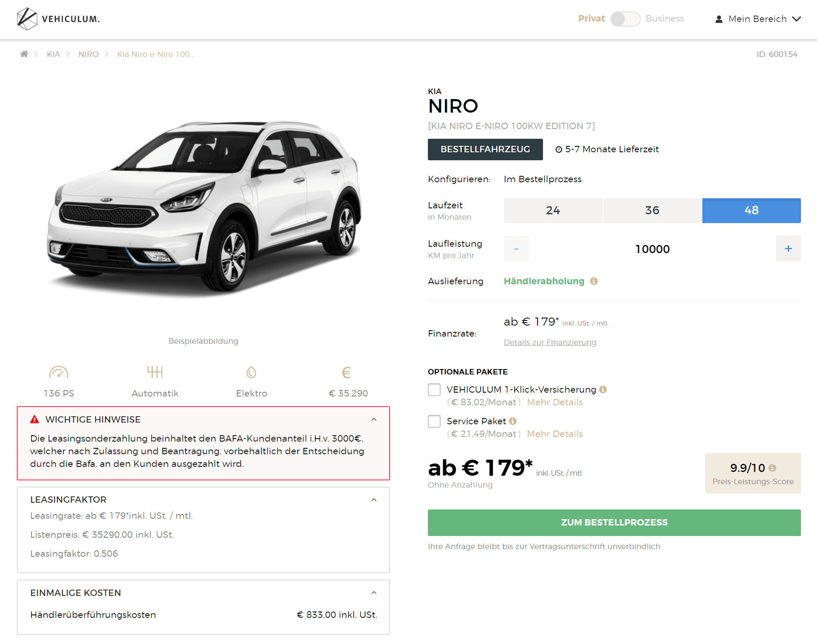Click the Bestellfahrzeug button

[x=485, y=149]
